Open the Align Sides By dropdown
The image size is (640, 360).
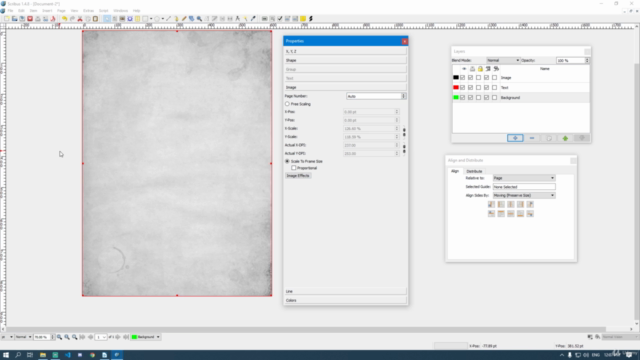(524, 196)
